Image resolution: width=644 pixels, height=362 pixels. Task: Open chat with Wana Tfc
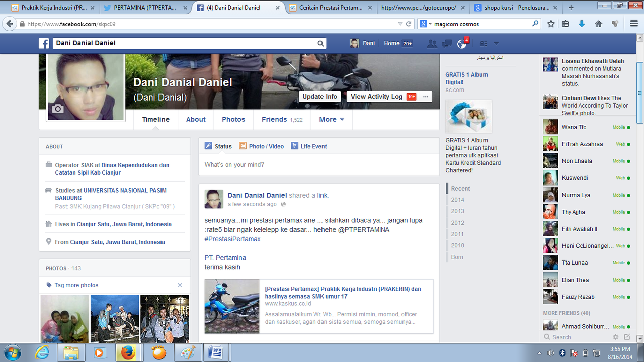(587, 127)
